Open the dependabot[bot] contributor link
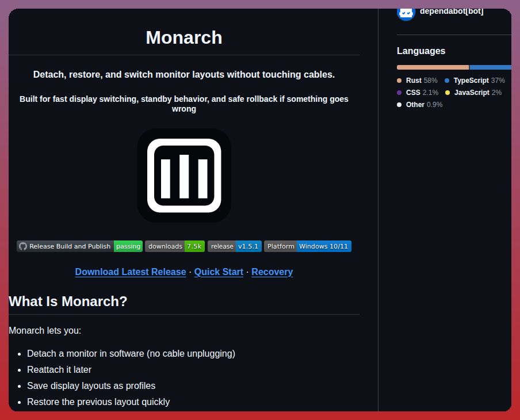This screenshot has height=420, width=520. [452, 12]
